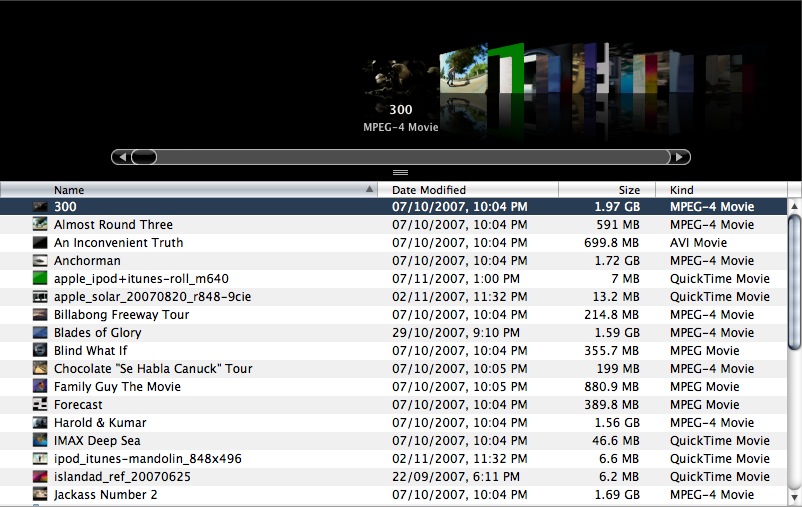
Task: Sort files by the Size column
Action: click(607, 190)
